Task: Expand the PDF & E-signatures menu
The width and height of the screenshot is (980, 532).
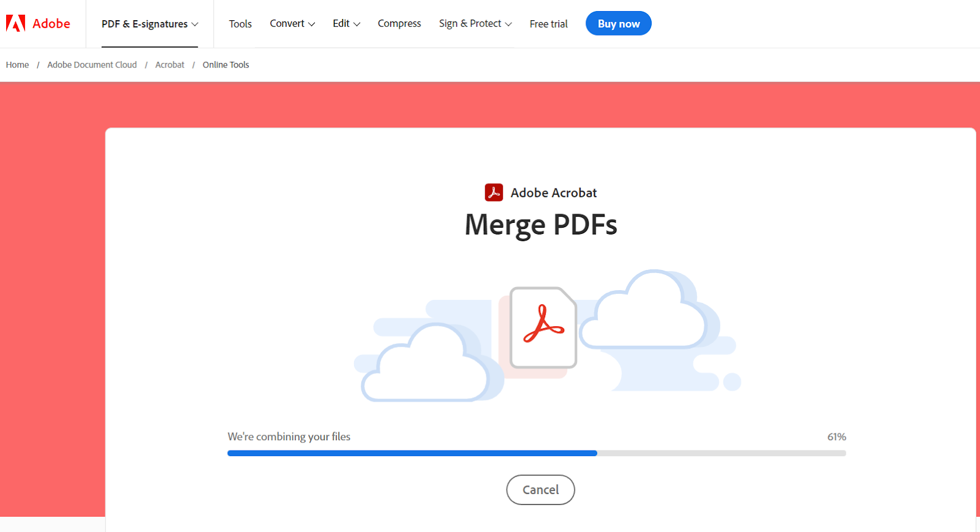Action: point(150,24)
